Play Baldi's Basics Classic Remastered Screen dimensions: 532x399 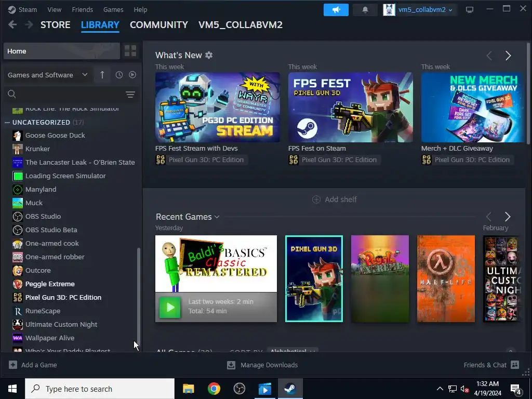[x=170, y=307]
